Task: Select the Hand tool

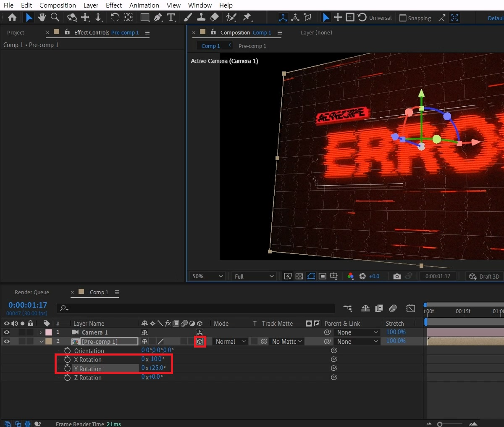Action: click(42, 17)
